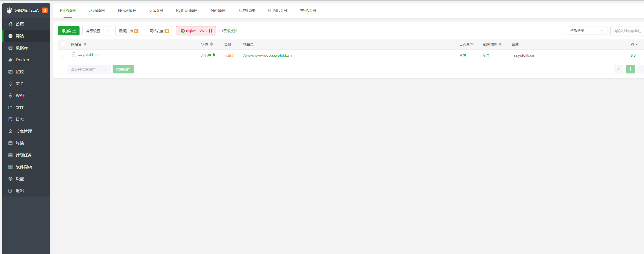Image resolution: width=644 pixels, height=254 pixels.
Task: Switch to the Java项目 tab
Action: tap(97, 10)
